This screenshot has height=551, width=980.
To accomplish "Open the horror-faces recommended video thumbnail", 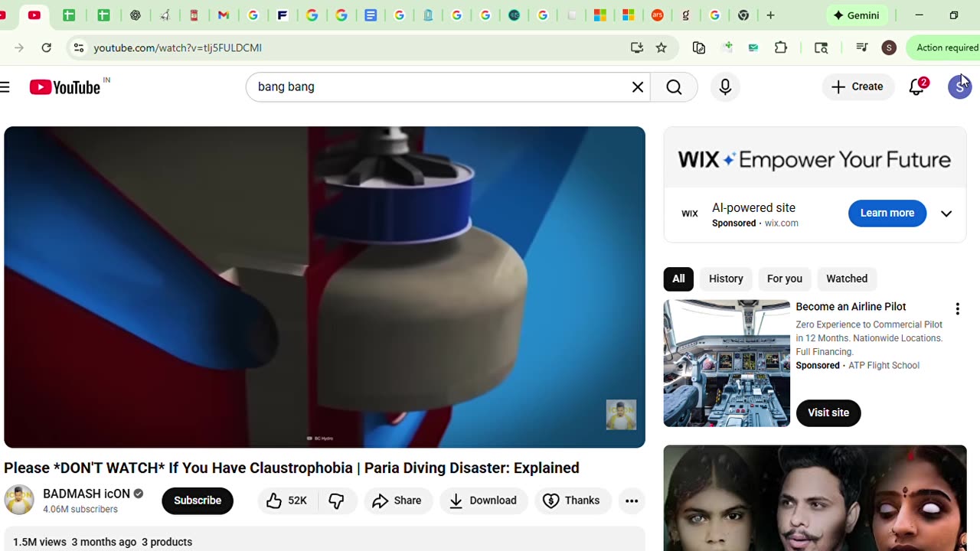I will click(815, 498).
